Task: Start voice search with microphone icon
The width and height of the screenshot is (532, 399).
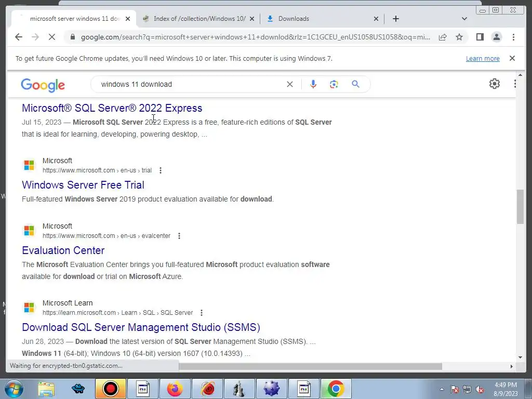Action: coord(313,84)
